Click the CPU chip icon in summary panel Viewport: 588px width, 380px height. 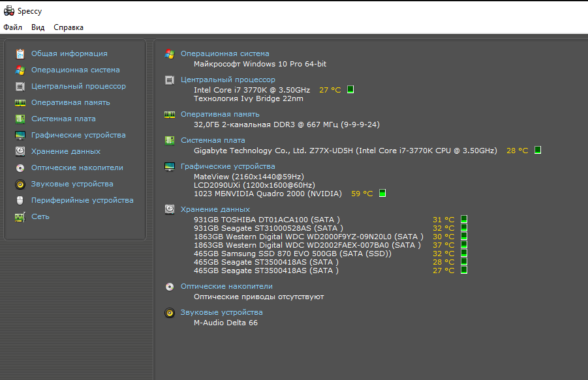(170, 80)
